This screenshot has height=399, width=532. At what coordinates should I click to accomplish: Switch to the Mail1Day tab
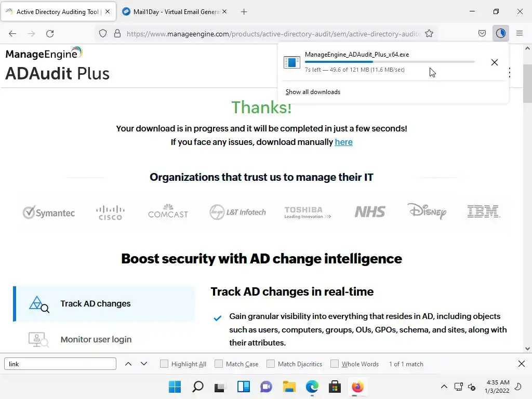176,12
